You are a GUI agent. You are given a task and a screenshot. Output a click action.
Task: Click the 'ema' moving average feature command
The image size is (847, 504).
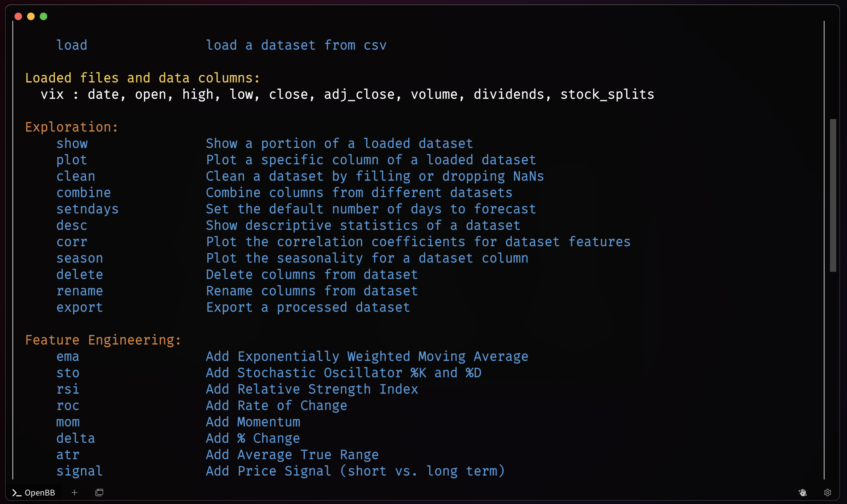pos(67,356)
